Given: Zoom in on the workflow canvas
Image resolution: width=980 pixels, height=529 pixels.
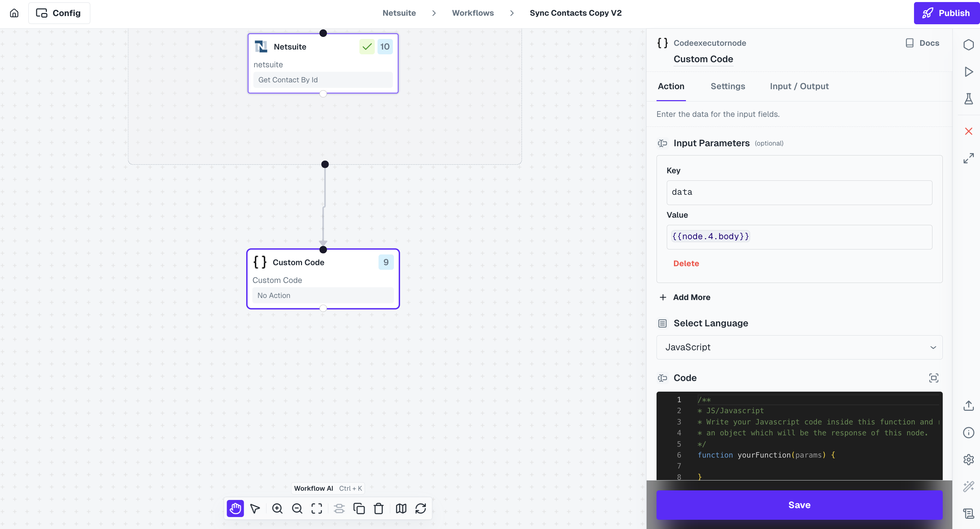Looking at the screenshot, I should click(x=277, y=508).
